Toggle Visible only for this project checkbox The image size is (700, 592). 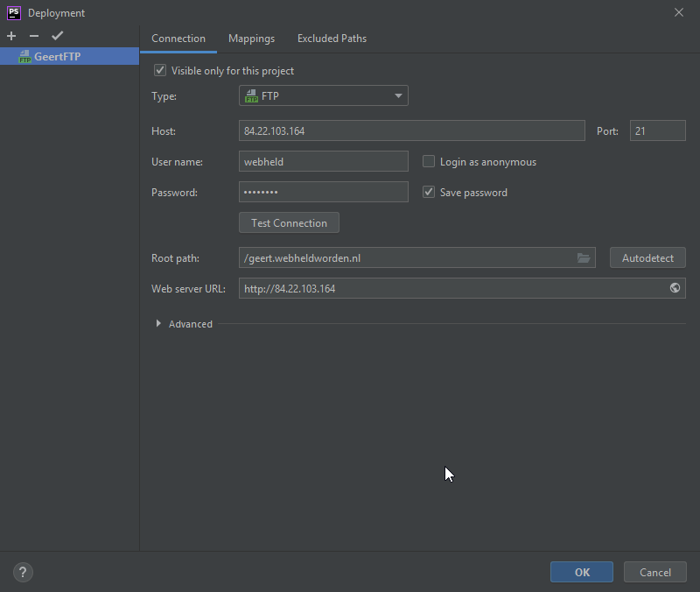160,71
